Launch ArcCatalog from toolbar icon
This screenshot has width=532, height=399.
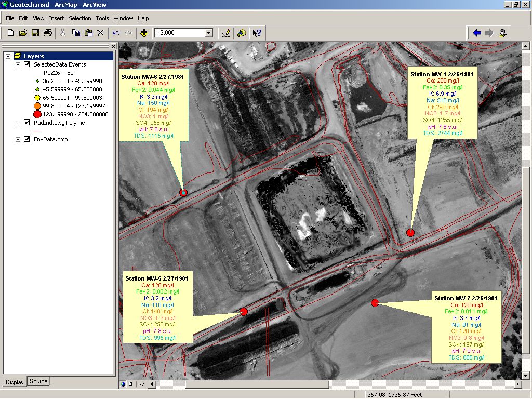coord(242,33)
